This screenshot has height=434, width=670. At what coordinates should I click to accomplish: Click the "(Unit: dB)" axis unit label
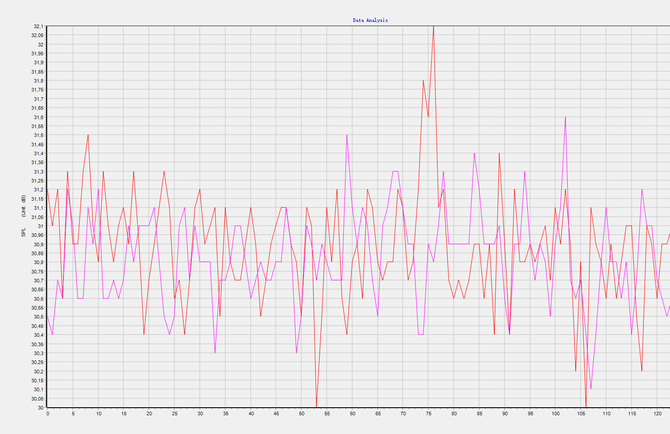point(24,206)
